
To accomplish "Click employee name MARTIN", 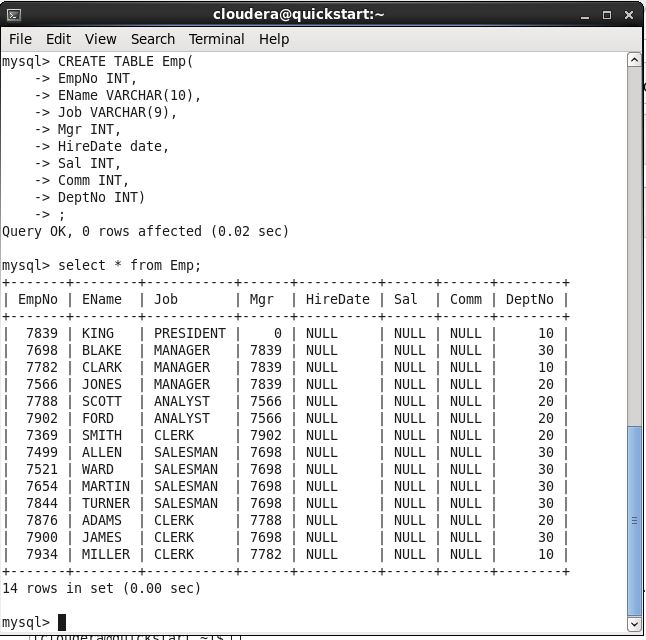I will pos(105,486).
